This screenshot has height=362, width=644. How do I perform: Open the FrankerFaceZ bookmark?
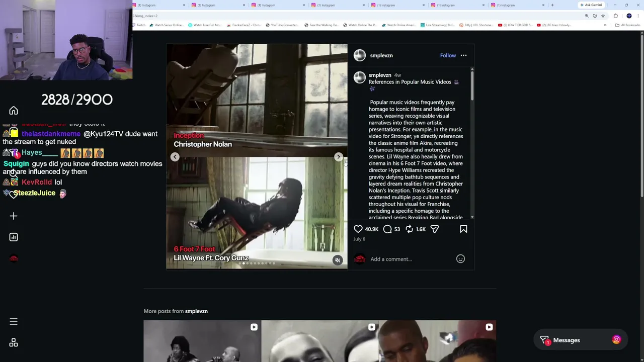(244, 25)
